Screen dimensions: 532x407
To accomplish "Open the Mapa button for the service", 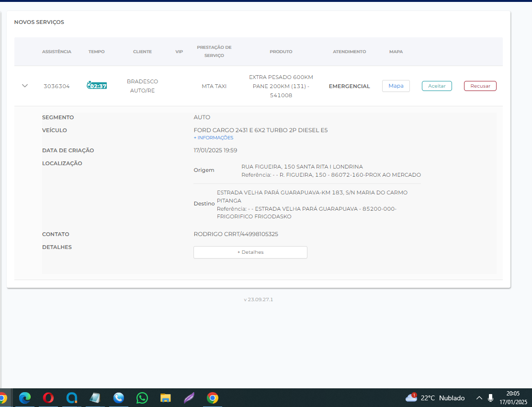I will pos(396,86).
